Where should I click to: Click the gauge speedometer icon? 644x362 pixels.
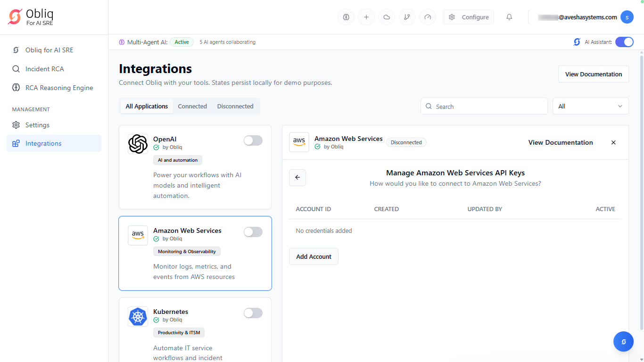click(x=428, y=17)
